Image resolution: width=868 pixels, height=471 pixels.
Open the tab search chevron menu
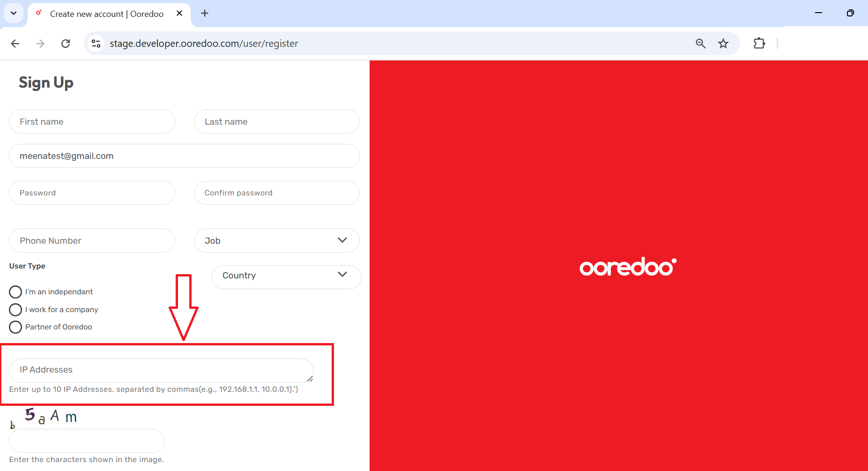pos(13,13)
